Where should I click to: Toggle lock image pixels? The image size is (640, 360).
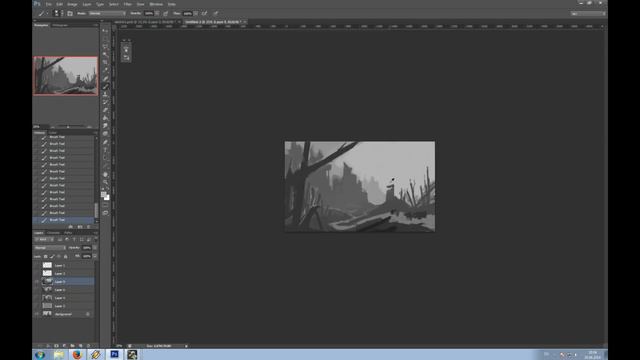pos(52,256)
